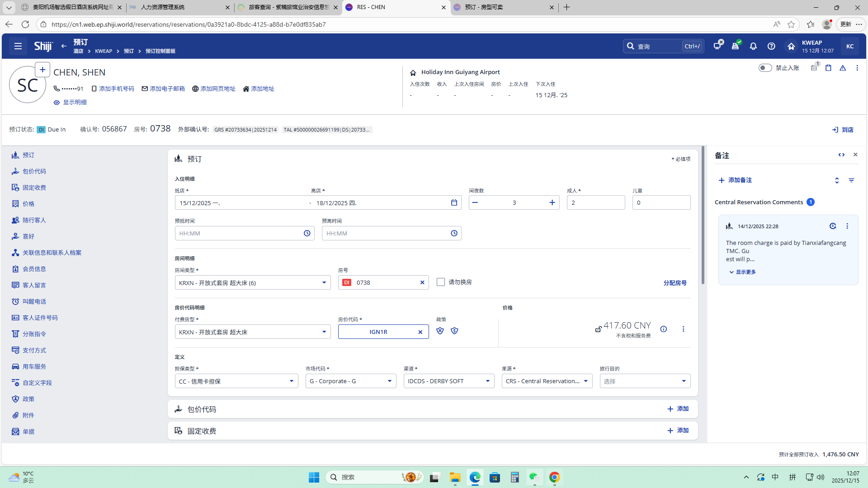Expand 显示更多 in the comment card
Screen dimensions: 868x488
[742, 272]
